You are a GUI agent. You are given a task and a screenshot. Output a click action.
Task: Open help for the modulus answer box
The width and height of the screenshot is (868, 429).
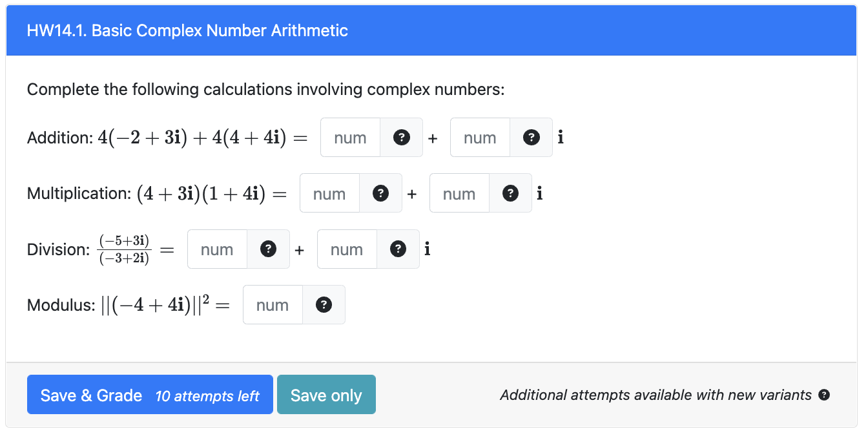pos(324,304)
